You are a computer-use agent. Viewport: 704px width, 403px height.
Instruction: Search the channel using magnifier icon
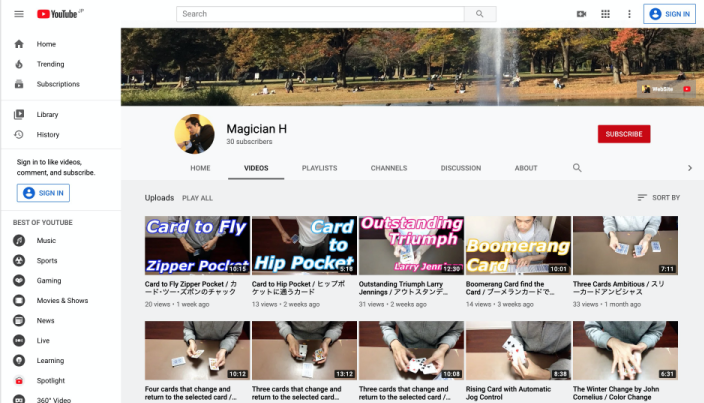click(577, 168)
